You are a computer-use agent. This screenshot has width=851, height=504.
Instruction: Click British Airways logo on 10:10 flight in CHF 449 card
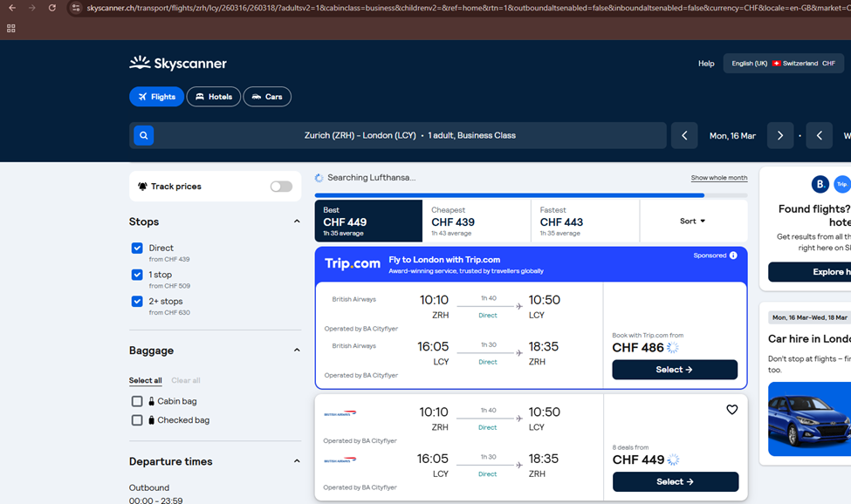tap(340, 413)
